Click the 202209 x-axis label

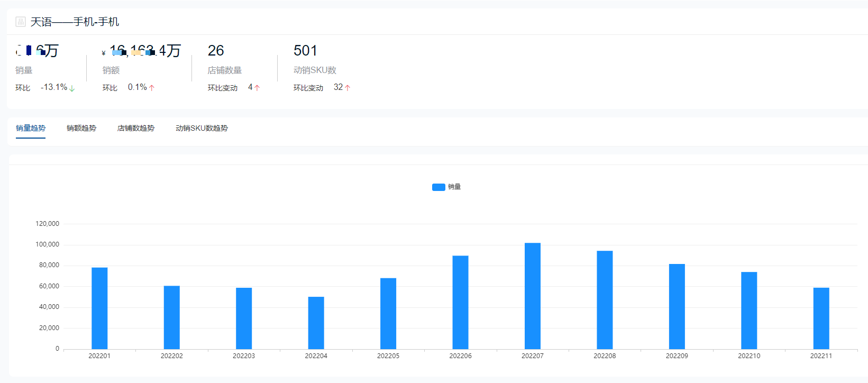pos(677,356)
